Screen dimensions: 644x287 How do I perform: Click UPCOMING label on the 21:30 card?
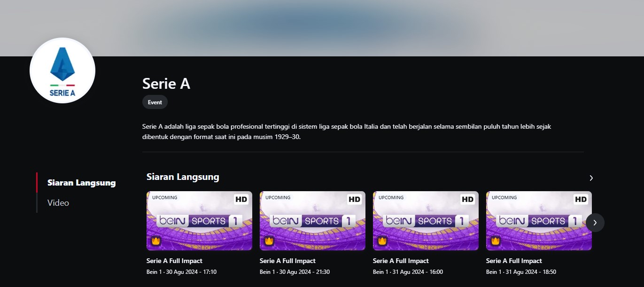[278, 198]
